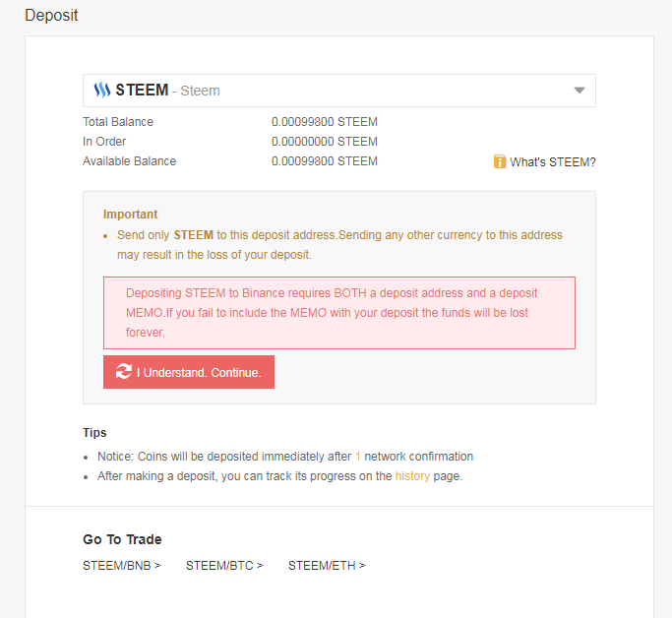Go to STEEM/BNB trading pair
The width and height of the screenshot is (672, 618).
pyautogui.click(x=122, y=566)
